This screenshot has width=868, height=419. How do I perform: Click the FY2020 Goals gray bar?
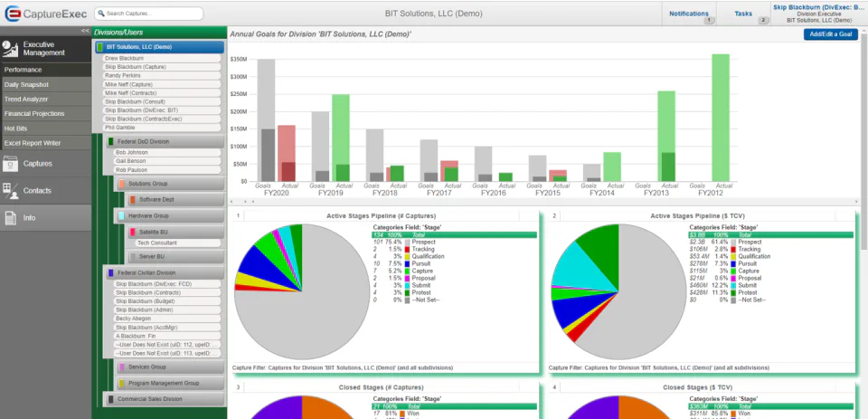[x=266, y=120]
